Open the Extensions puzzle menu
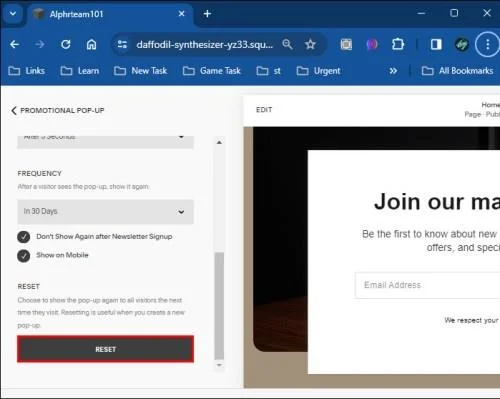Viewport: 500px width, 399px height. coord(398,44)
